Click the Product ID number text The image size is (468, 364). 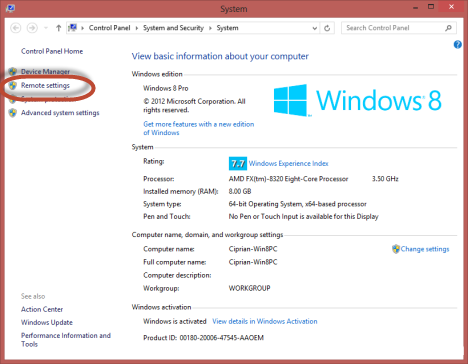(x=222, y=338)
